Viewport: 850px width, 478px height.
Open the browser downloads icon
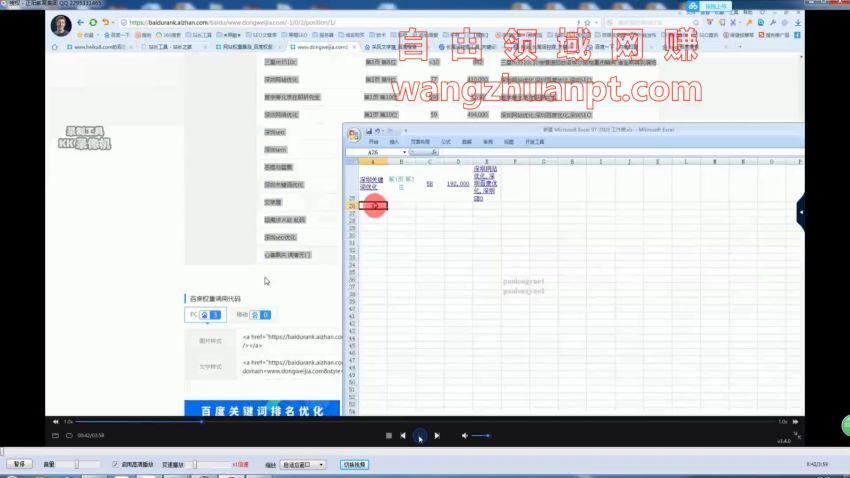[x=798, y=23]
